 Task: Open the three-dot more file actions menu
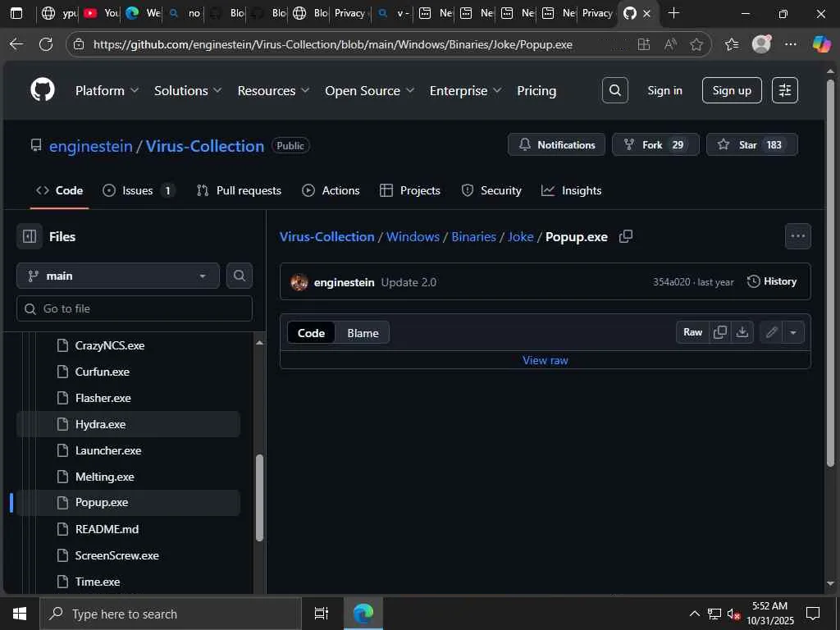point(797,236)
